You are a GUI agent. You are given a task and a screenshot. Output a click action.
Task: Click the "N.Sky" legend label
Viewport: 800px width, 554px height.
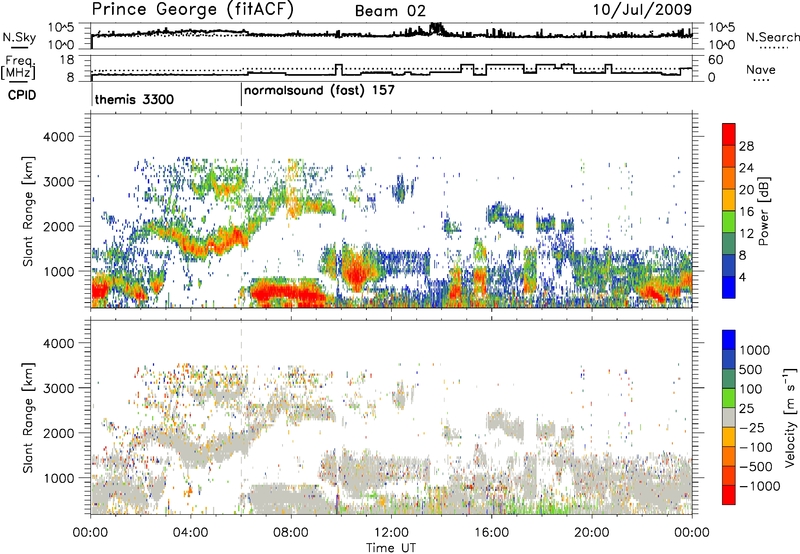tap(19, 37)
